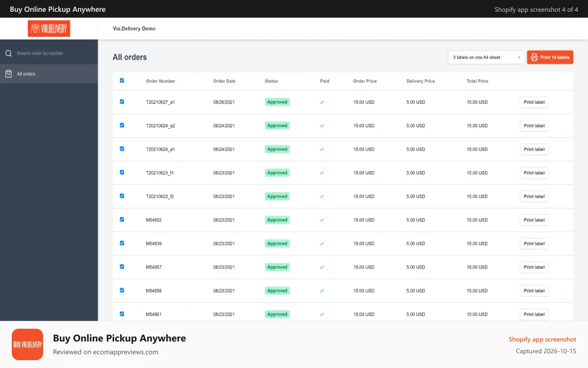Print label for order M54858
Viewport: 588px width, 368px height.
[534, 290]
